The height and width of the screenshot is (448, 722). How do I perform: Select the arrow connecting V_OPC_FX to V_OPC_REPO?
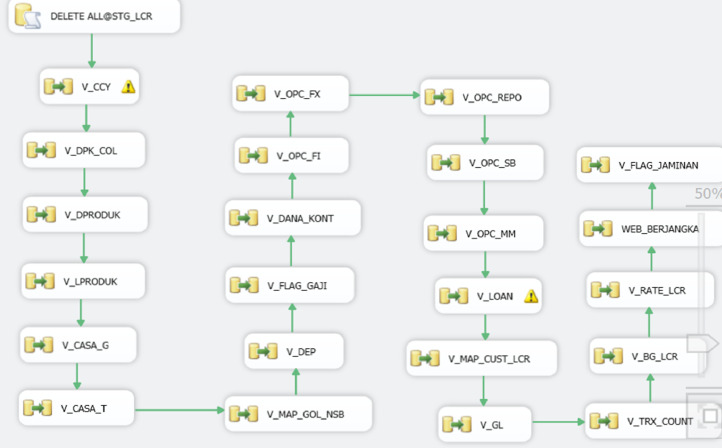384,95
